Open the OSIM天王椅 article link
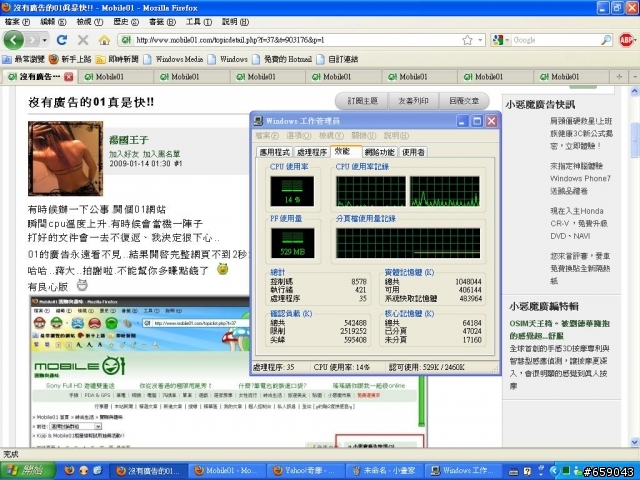The width and height of the screenshot is (640, 480). (x=559, y=329)
